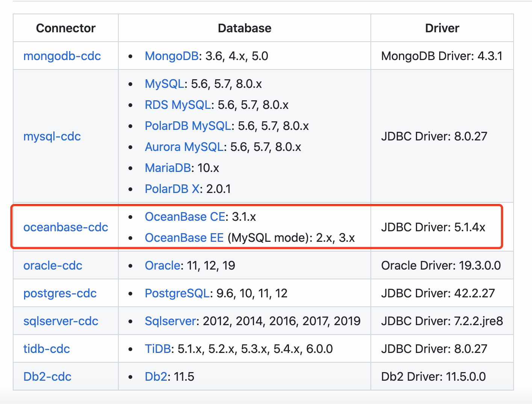The height and width of the screenshot is (404, 532).
Task: Open the mysql-cdc connector link
Action: pyautogui.click(x=52, y=136)
